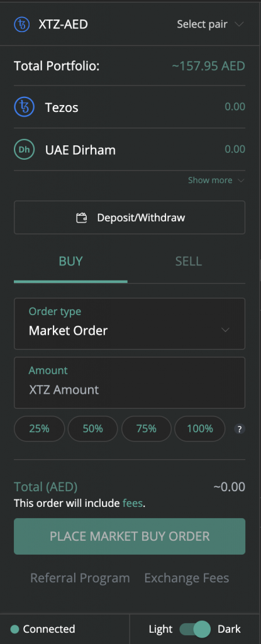Open the Deposit/Withdraw button
This screenshot has height=644, width=261.
(x=130, y=217)
